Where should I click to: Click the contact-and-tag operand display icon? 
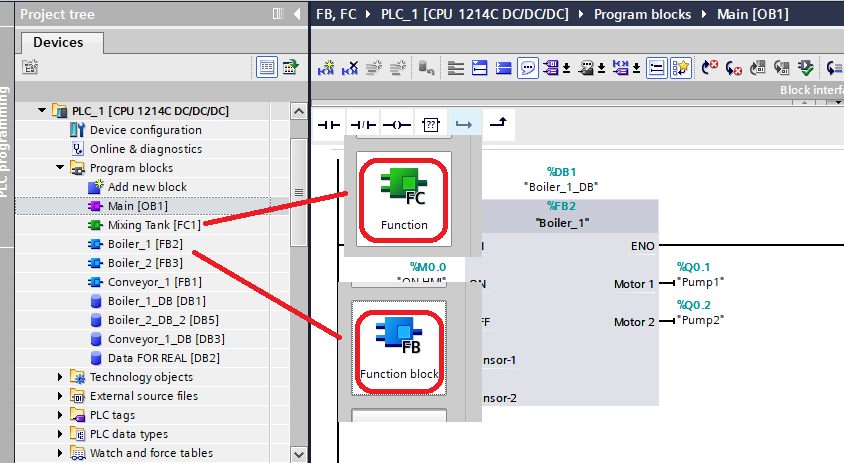[621, 68]
